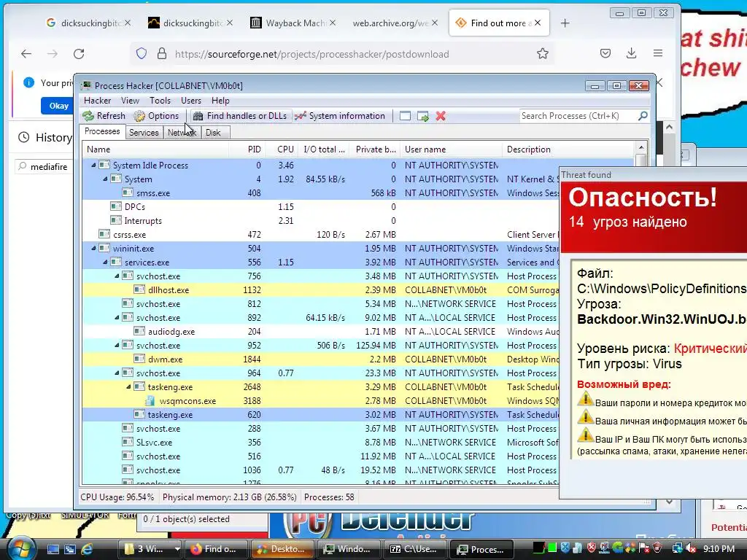The image size is (747, 560).
Task: Click the dllhost.exe process icon
Action: (x=139, y=289)
